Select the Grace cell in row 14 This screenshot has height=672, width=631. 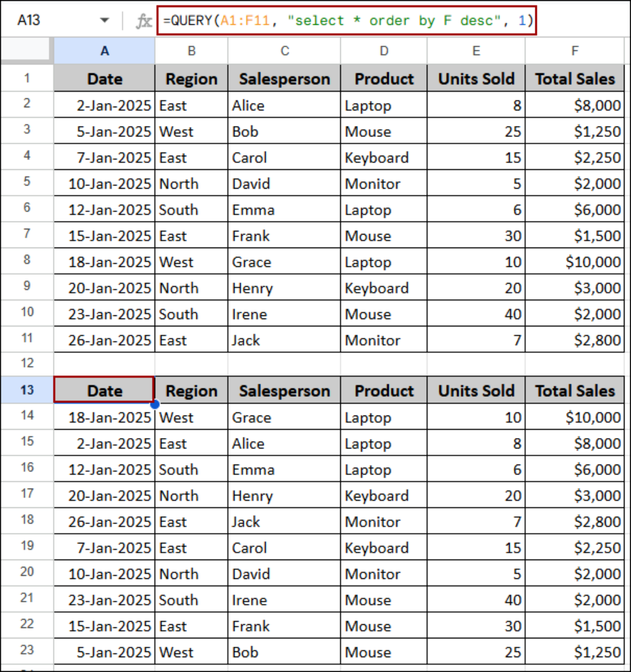[284, 417]
